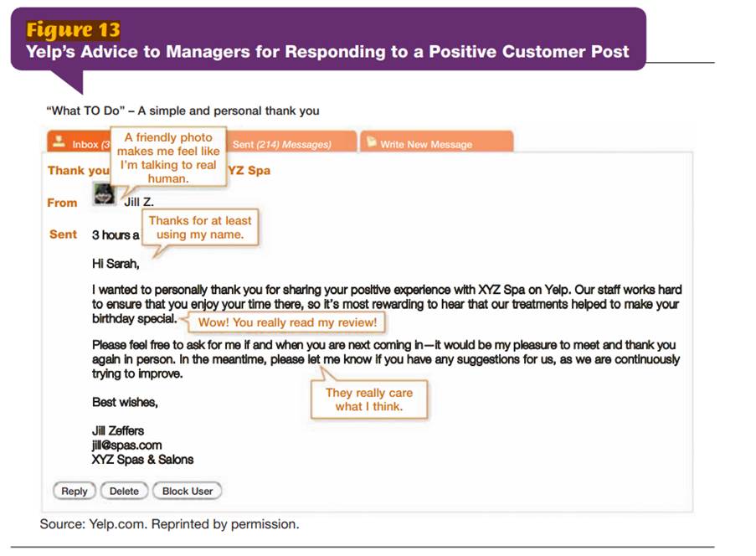Click the Block User button

tap(188, 492)
